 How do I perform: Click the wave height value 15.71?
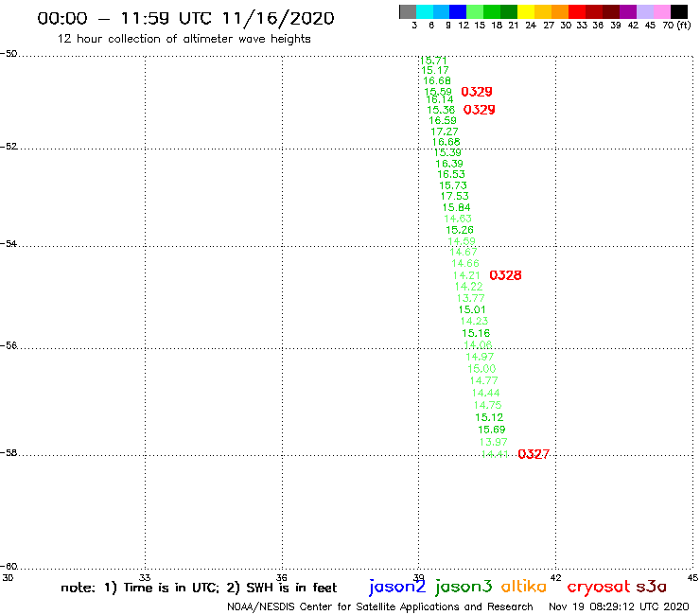pos(433,61)
